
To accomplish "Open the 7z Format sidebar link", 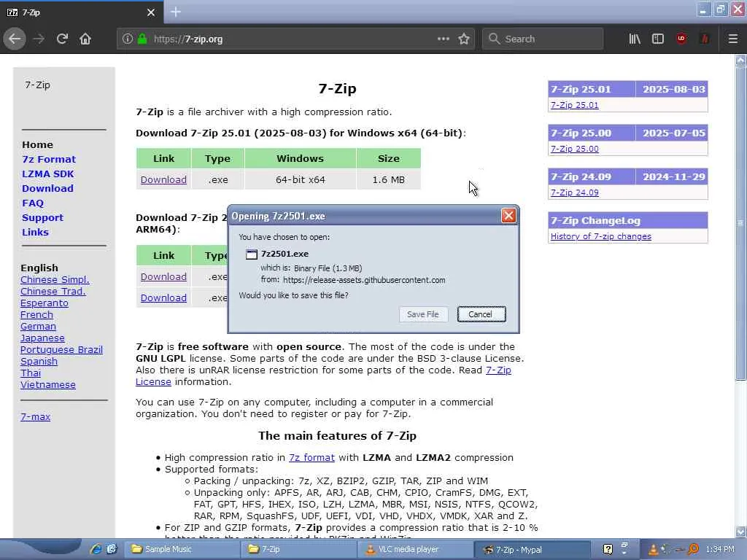I will coord(49,160).
